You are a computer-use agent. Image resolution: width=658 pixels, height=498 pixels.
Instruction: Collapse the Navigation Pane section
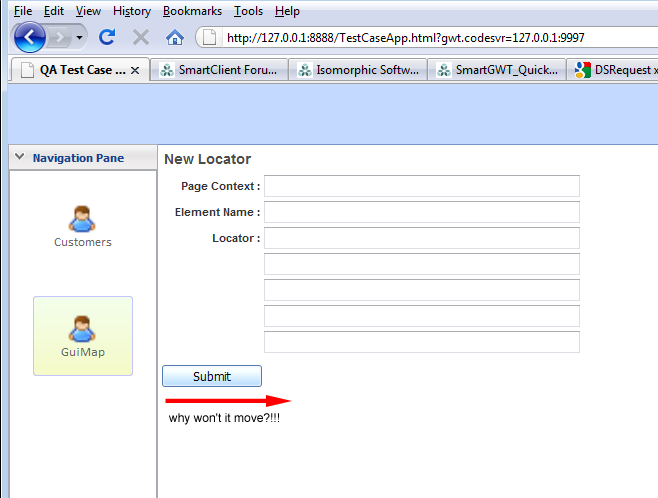click(x=19, y=158)
